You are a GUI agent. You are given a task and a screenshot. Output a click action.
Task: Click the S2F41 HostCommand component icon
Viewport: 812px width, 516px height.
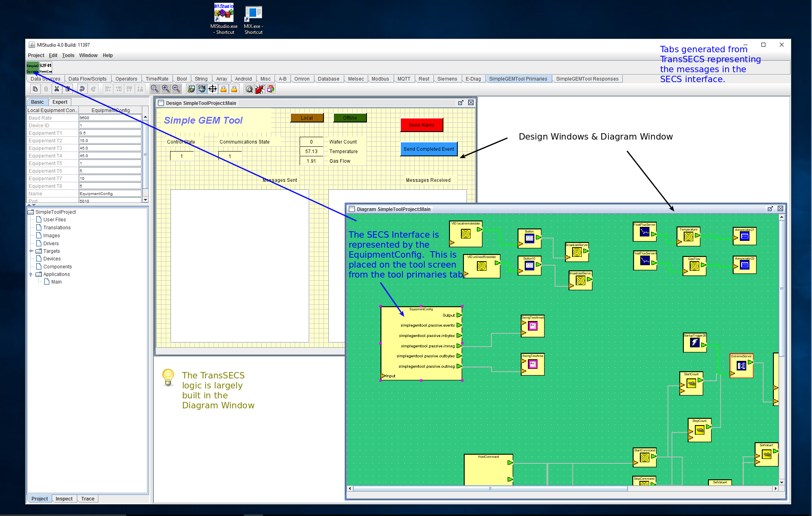[45, 68]
